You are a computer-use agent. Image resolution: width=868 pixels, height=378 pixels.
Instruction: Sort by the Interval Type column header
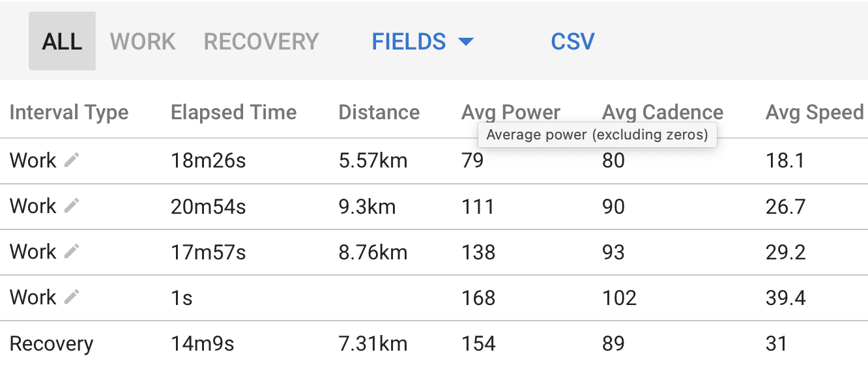point(69,113)
